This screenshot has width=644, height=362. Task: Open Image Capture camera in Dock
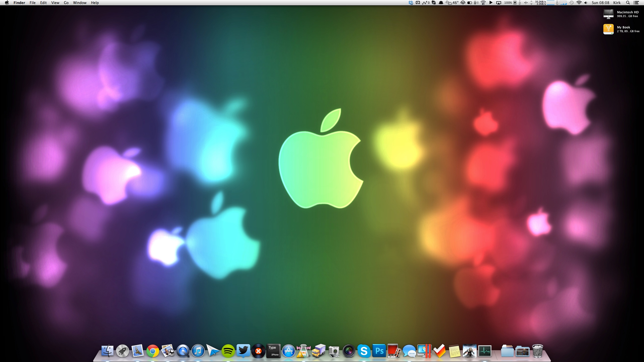click(334, 351)
